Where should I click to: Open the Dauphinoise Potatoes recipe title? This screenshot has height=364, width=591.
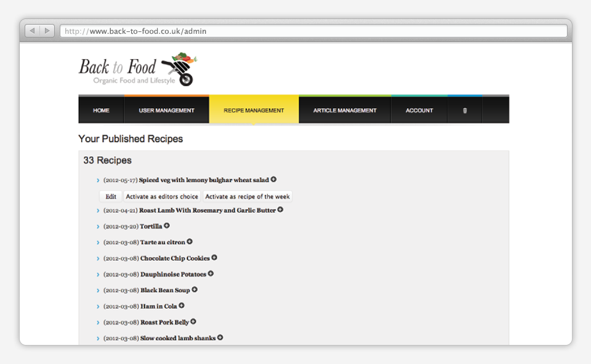point(173,274)
